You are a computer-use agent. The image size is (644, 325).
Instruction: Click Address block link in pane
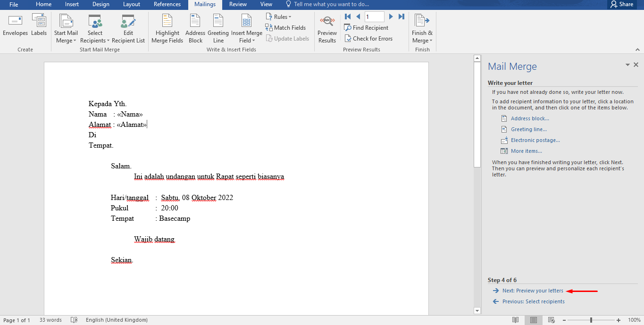coord(530,118)
